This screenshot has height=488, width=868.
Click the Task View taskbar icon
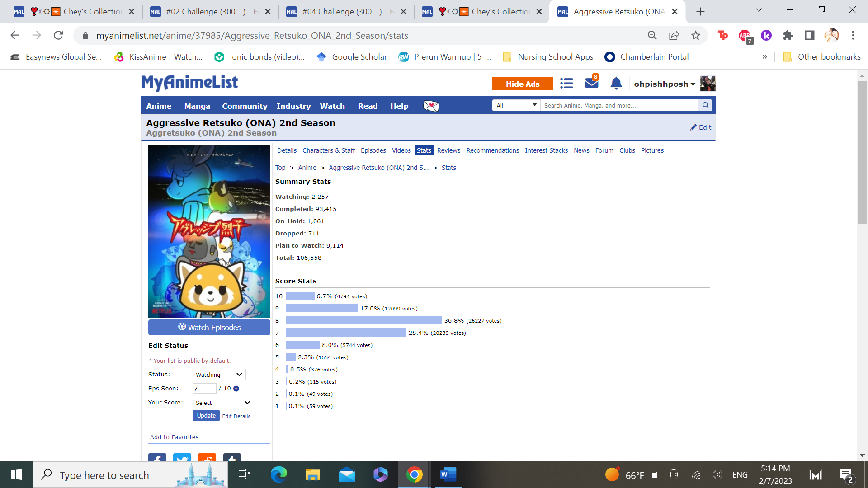tap(244, 474)
